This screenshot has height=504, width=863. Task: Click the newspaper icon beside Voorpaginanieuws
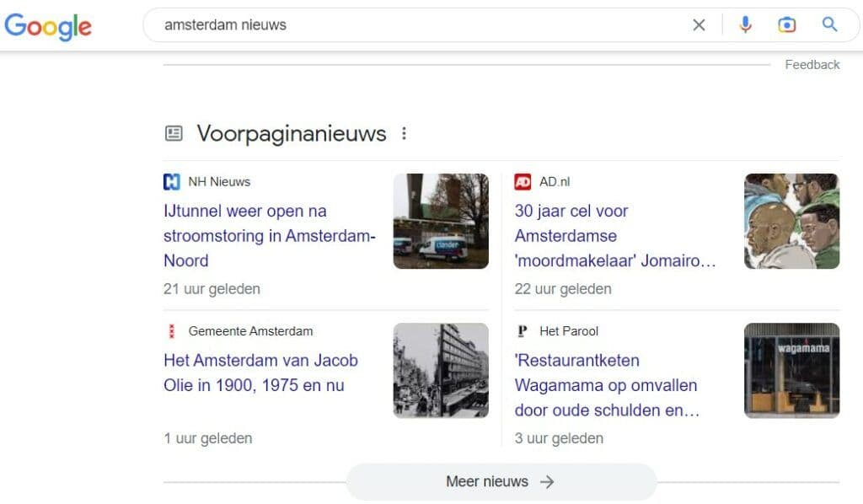174,133
